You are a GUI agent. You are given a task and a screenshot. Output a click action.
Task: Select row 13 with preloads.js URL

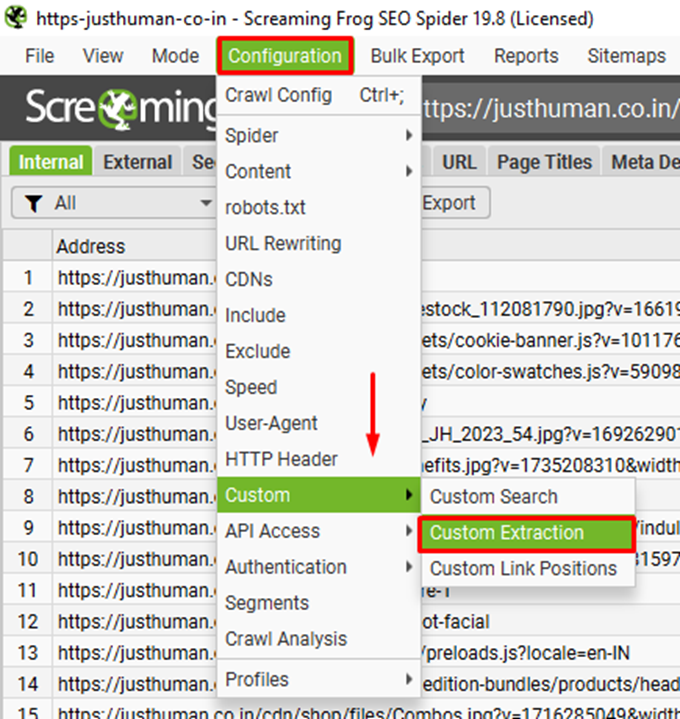click(x=341, y=653)
